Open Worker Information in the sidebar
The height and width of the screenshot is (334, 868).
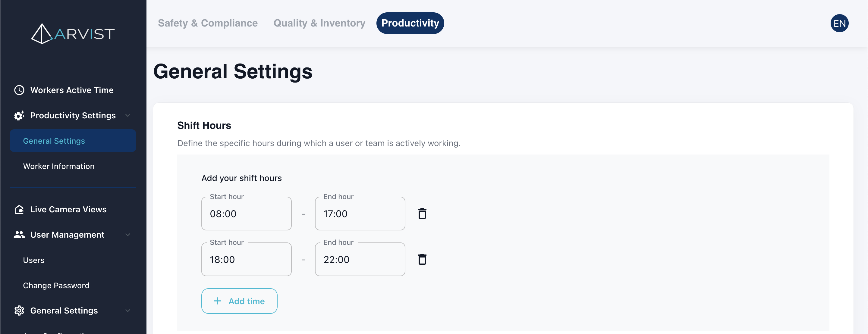pyautogui.click(x=59, y=166)
